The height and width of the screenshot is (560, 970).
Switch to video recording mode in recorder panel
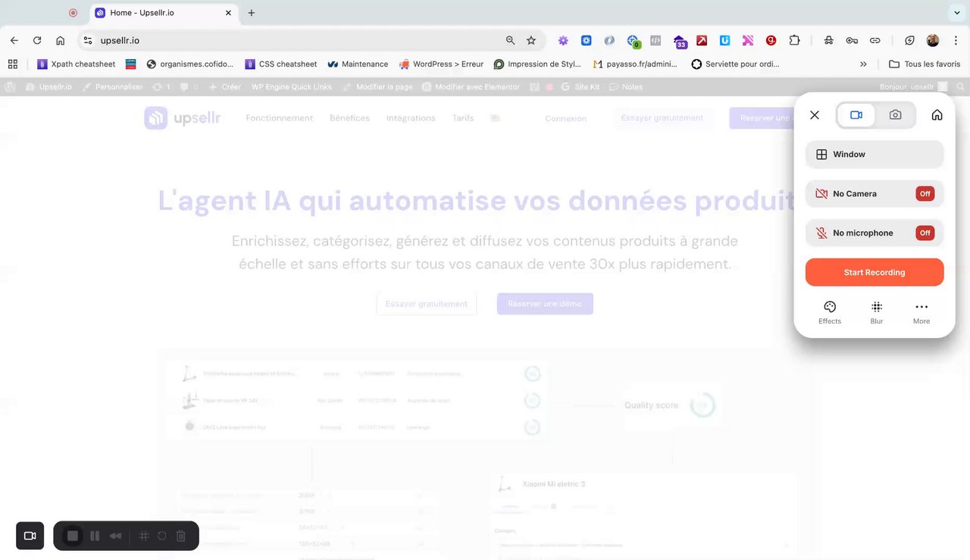click(x=856, y=115)
